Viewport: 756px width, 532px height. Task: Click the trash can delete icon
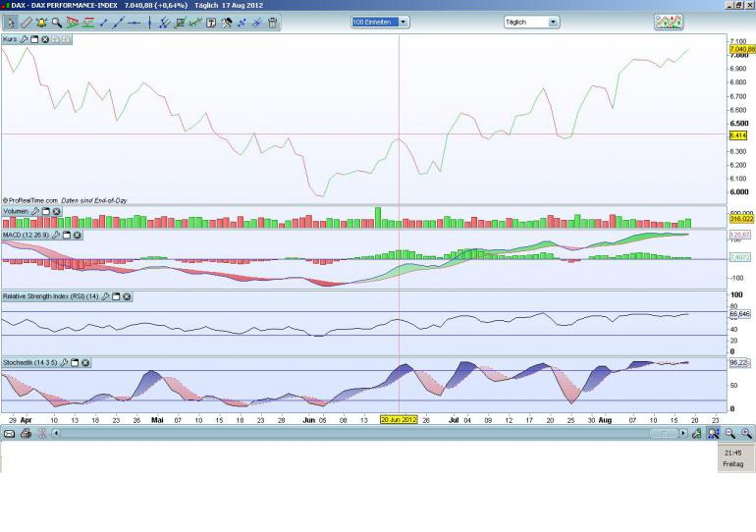pyautogui.click(x=272, y=22)
